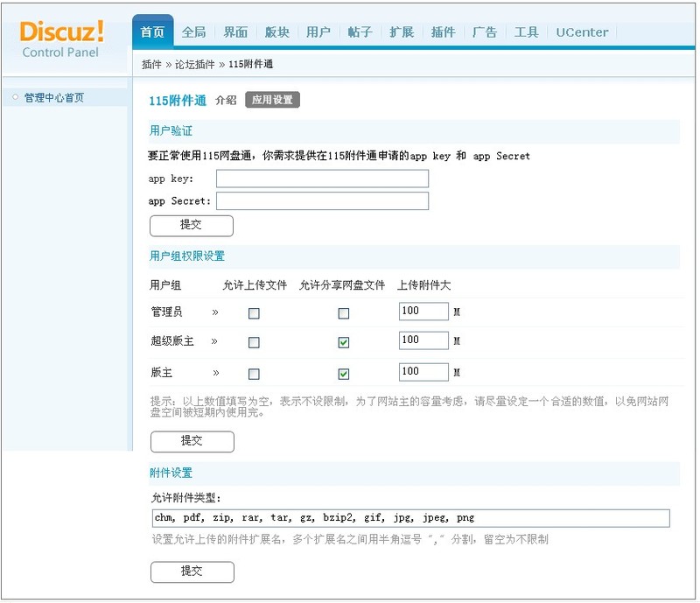This screenshot has height=603, width=700.
Task: Click the 允许分享网盘文件 column header
Action: click(x=342, y=285)
